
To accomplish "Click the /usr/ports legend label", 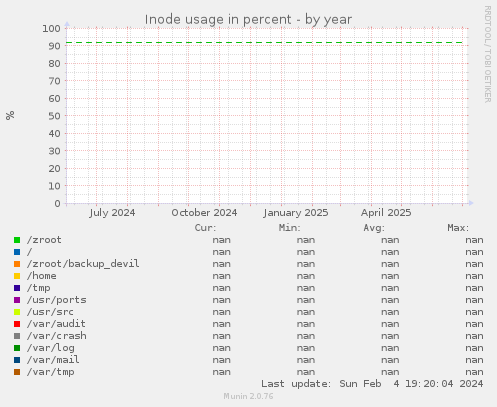I will pos(56,300).
